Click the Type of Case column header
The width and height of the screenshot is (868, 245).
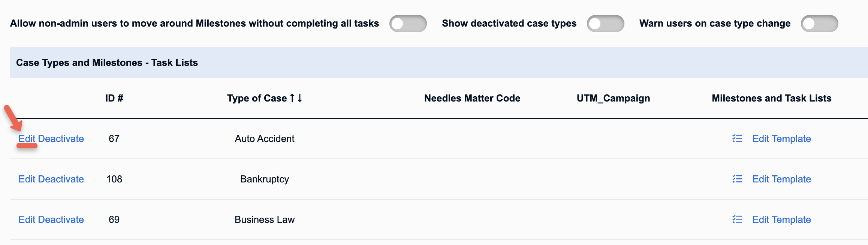pos(257,98)
